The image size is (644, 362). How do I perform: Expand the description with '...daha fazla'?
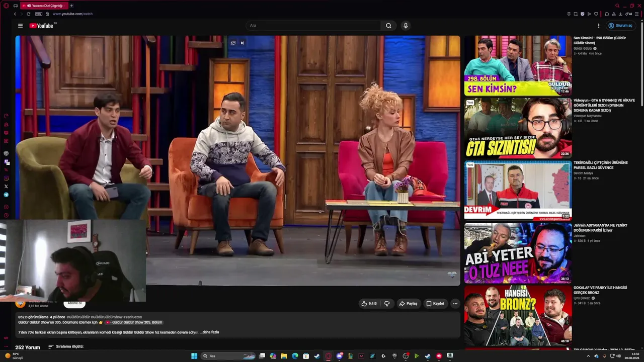coord(210,332)
